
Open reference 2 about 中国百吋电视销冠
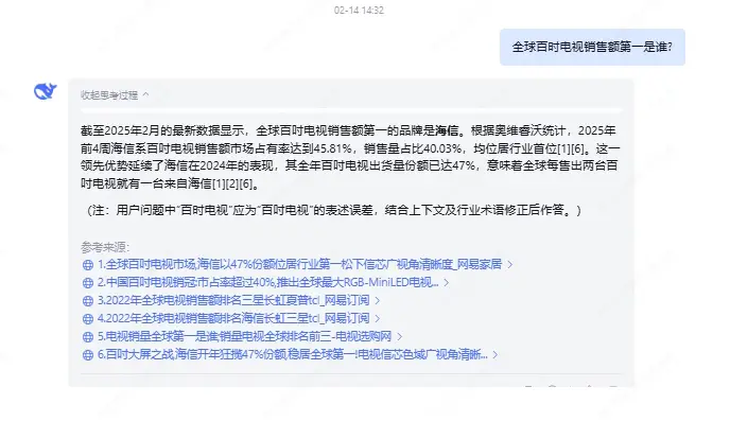[x=268, y=282]
